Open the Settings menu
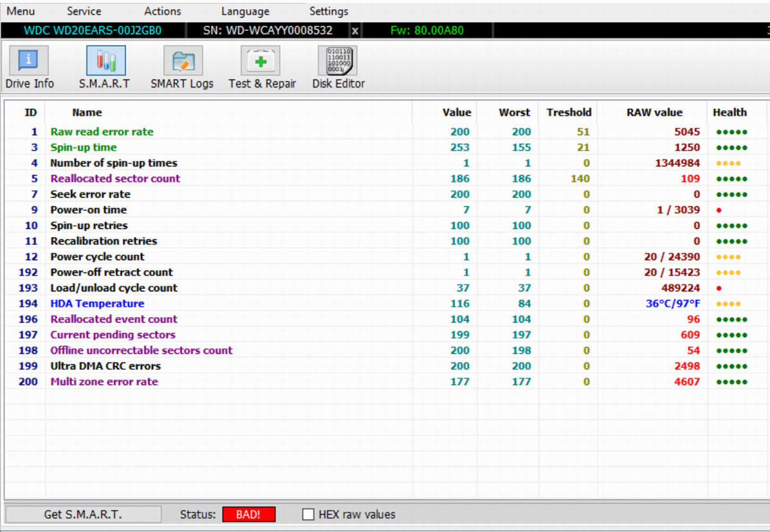Image resolution: width=770 pixels, height=532 pixels. point(329,11)
